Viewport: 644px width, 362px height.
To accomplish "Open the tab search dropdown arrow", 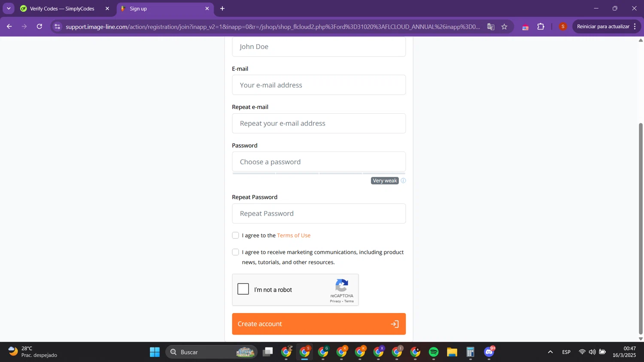I will pos(9,9).
